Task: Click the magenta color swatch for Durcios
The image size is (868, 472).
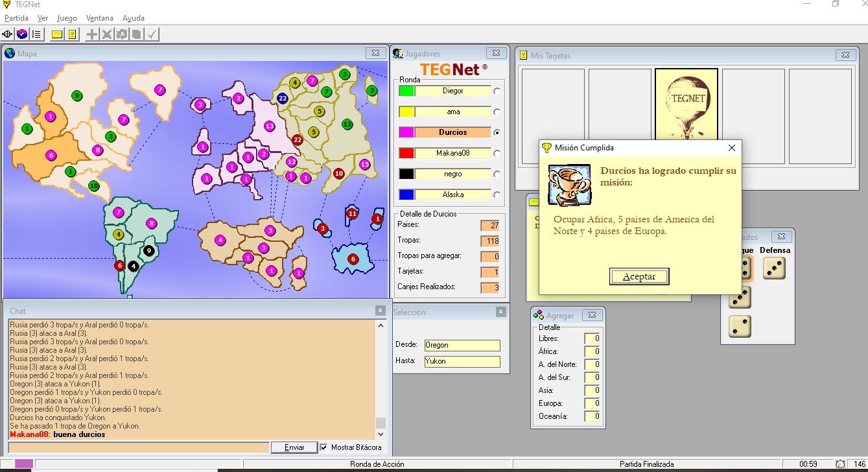Action: pyautogui.click(x=406, y=132)
